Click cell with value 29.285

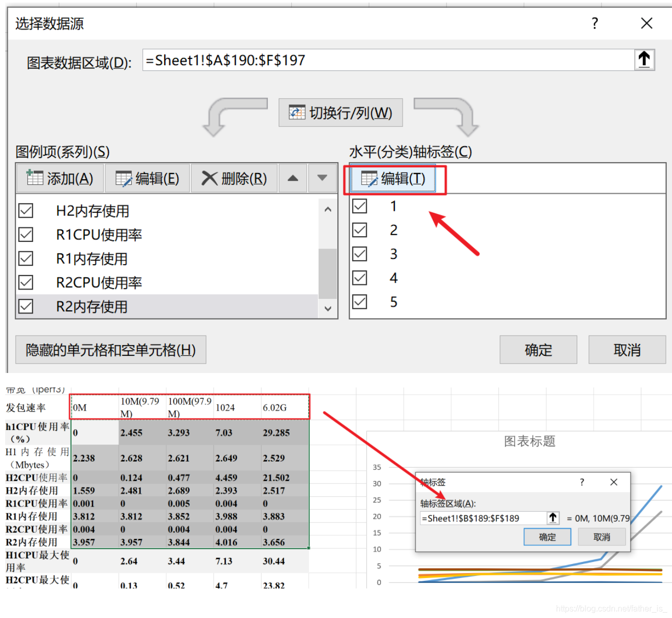[x=285, y=433]
